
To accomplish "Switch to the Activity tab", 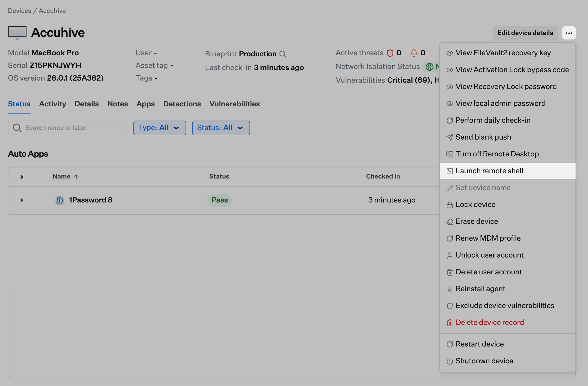I will [x=52, y=104].
